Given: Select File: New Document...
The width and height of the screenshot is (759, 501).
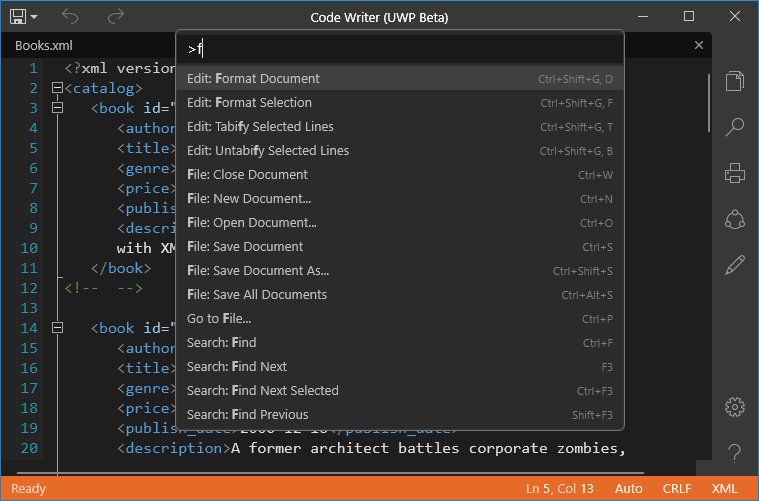Looking at the screenshot, I should [400, 198].
